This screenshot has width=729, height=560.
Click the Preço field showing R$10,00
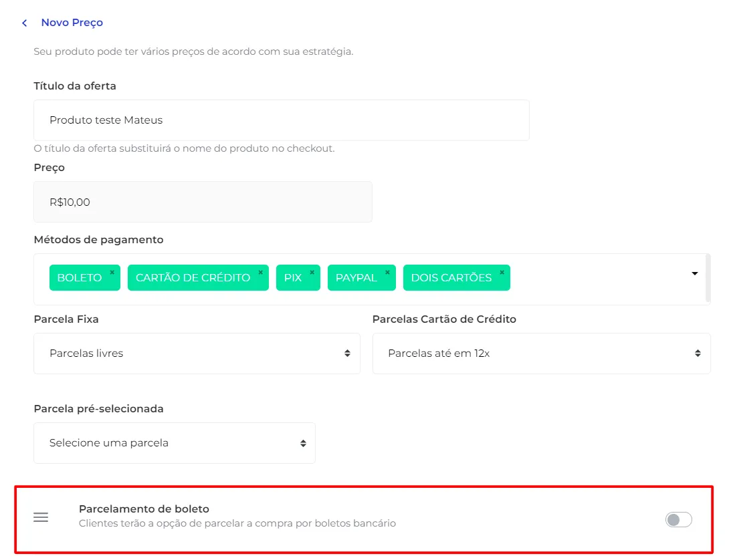(203, 202)
